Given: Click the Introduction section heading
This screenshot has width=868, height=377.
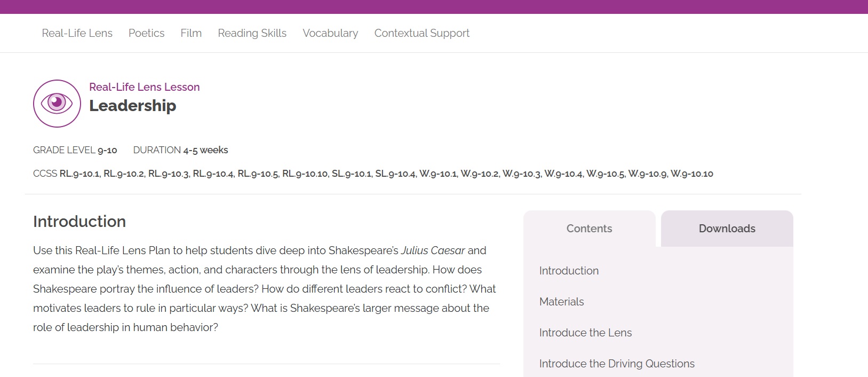Looking at the screenshot, I should pos(79,222).
